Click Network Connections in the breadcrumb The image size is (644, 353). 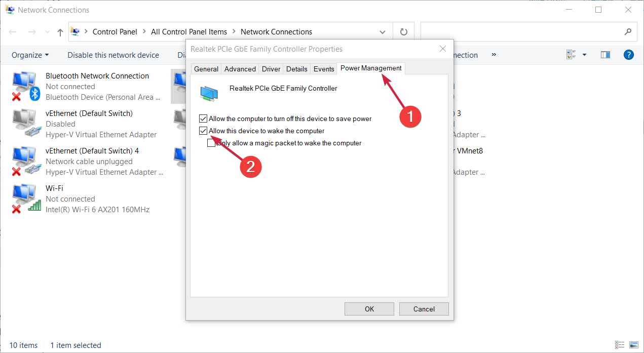coord(277,31)
